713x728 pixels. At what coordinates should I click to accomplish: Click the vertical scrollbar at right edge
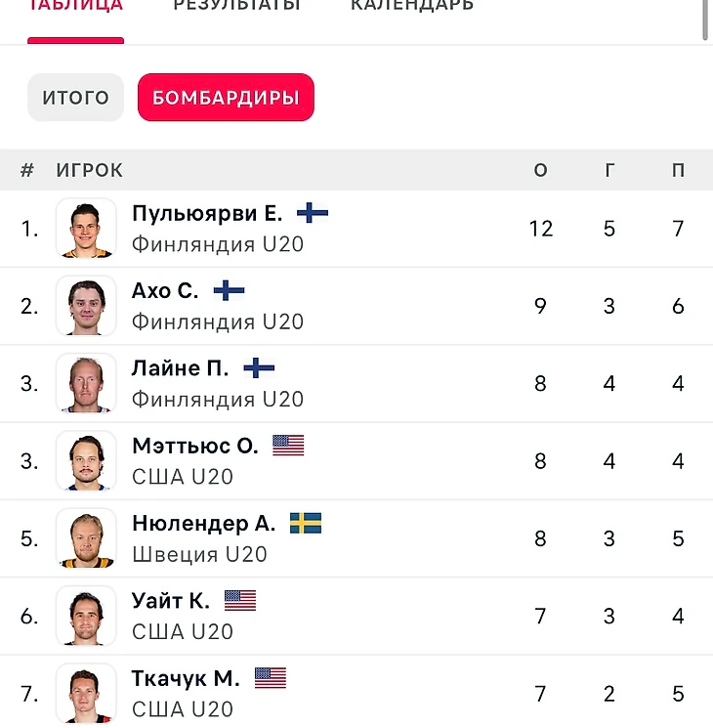click(706, 20)
